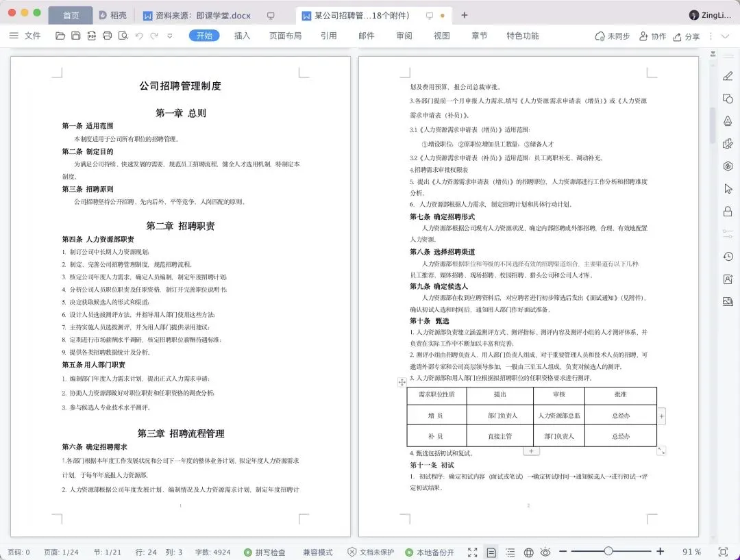
Task: Add table column with plus at right
Action: coord(662,416)
